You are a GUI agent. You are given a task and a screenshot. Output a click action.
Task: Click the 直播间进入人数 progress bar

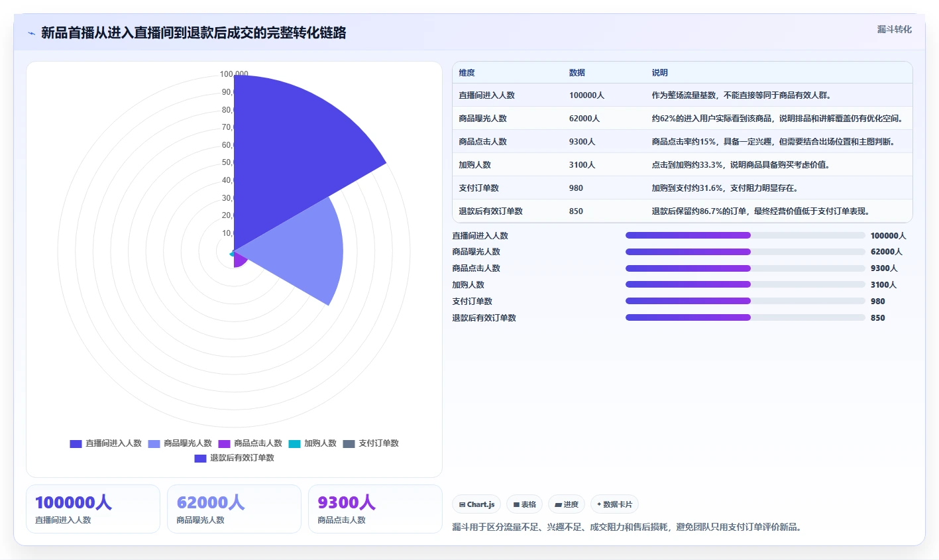click(x=745, y=235)
